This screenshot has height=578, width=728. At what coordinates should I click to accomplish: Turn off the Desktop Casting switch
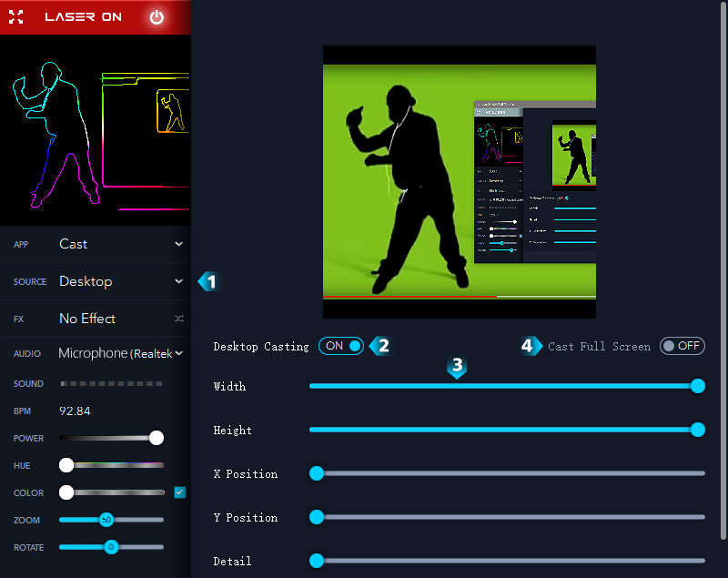tap(341, 346)
